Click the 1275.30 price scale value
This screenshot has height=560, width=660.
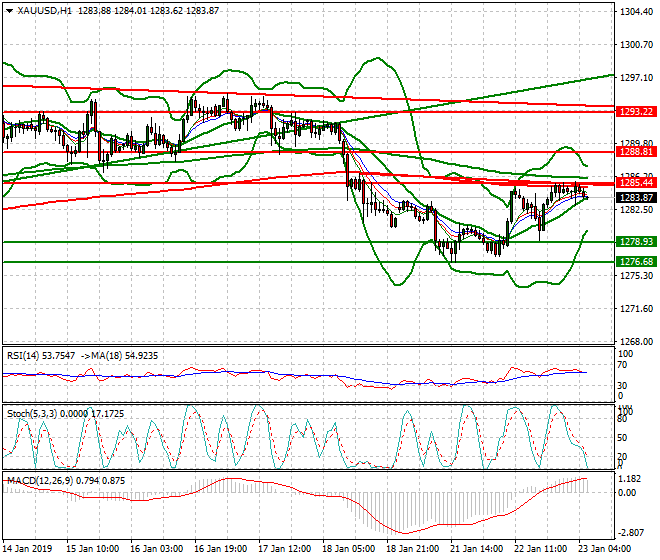point(637,276)
